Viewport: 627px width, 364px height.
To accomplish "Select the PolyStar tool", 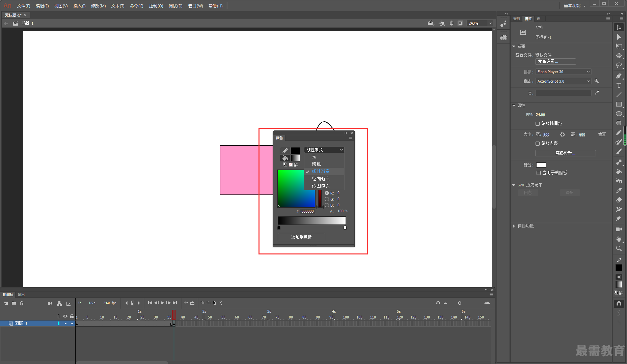I will tap(619, 123).
